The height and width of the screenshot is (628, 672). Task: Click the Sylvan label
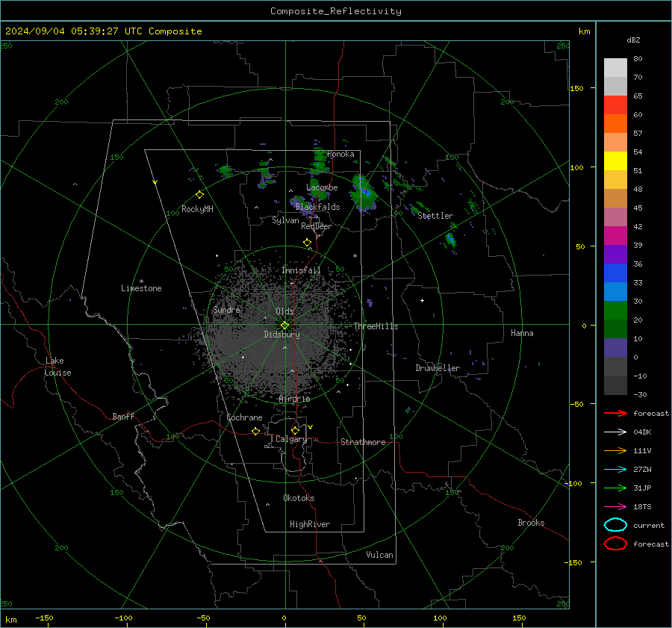tap(285, 220)
